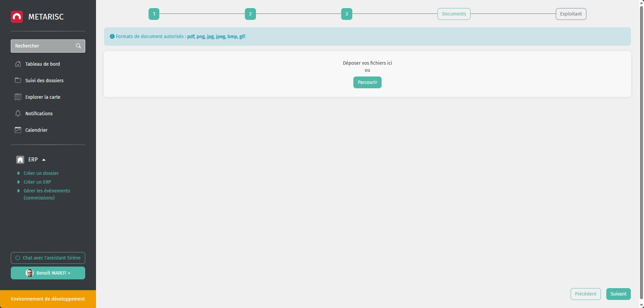Click the METARISC title text
The width and height of the screenshot is (644, 308).
[46, 17]
